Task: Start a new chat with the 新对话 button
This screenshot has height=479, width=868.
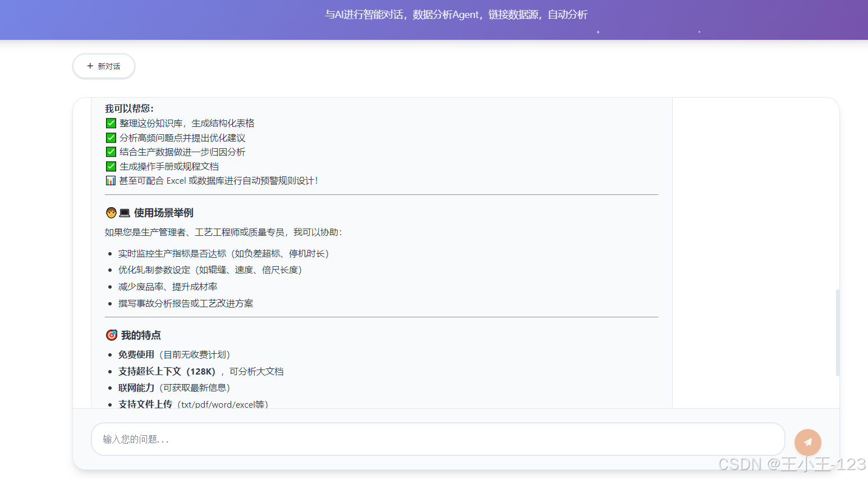Action: (x=103, y=66)
